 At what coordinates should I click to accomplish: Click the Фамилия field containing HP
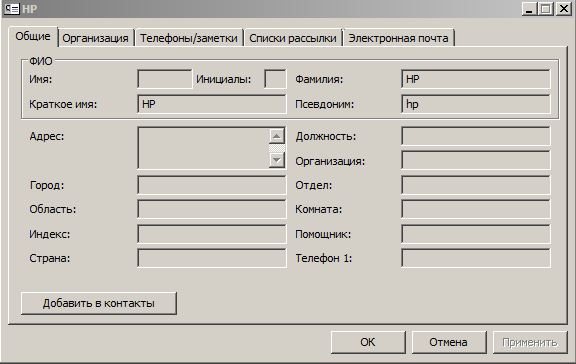pos(476,79)
